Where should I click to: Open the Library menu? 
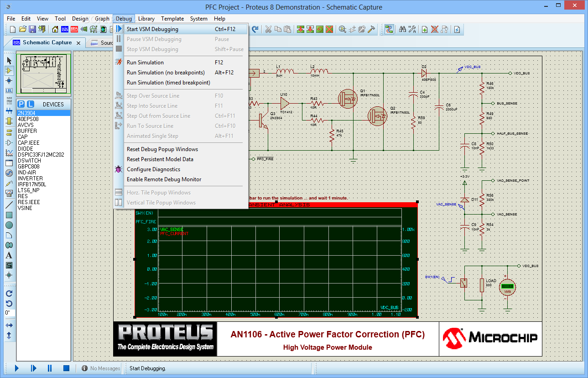[x=146, y=19]
